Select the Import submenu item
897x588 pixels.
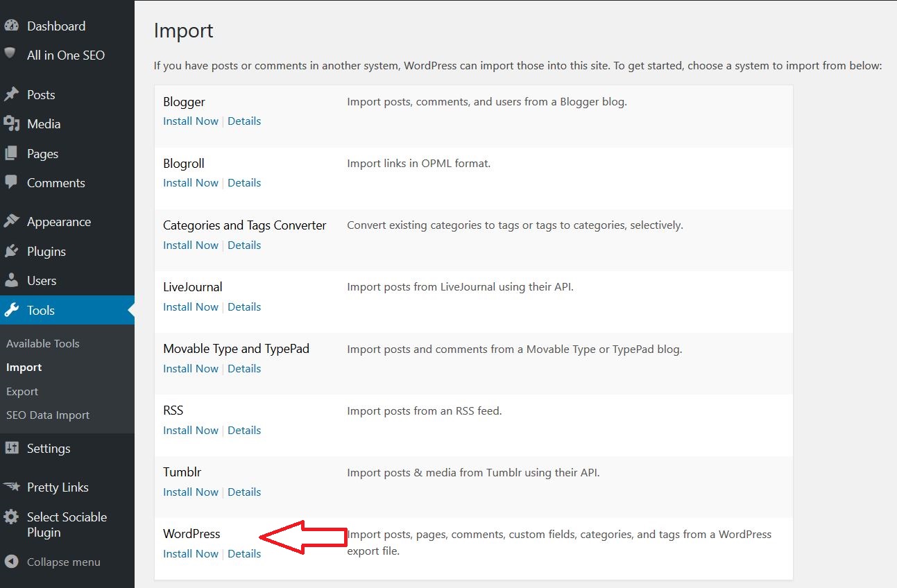(24, 367)
